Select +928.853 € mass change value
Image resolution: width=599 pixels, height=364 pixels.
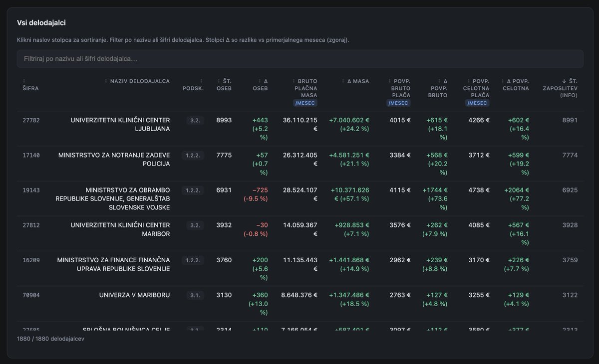(352, 229)
